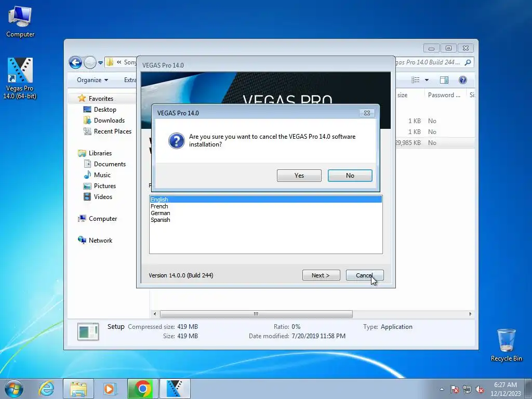532x399 pixels.
Task: Click the Show Desktop strip on the taskbar
Action: click(x=528, y=389)
